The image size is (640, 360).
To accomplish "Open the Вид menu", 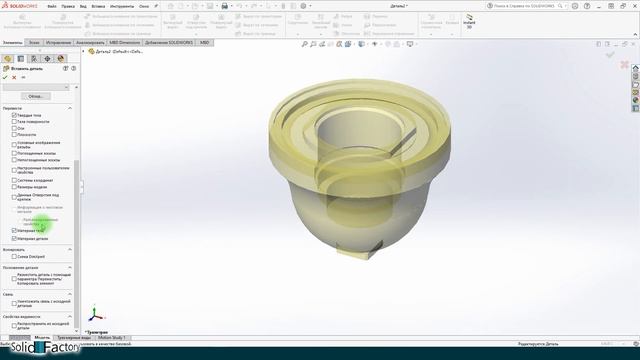I will (83, 7).
